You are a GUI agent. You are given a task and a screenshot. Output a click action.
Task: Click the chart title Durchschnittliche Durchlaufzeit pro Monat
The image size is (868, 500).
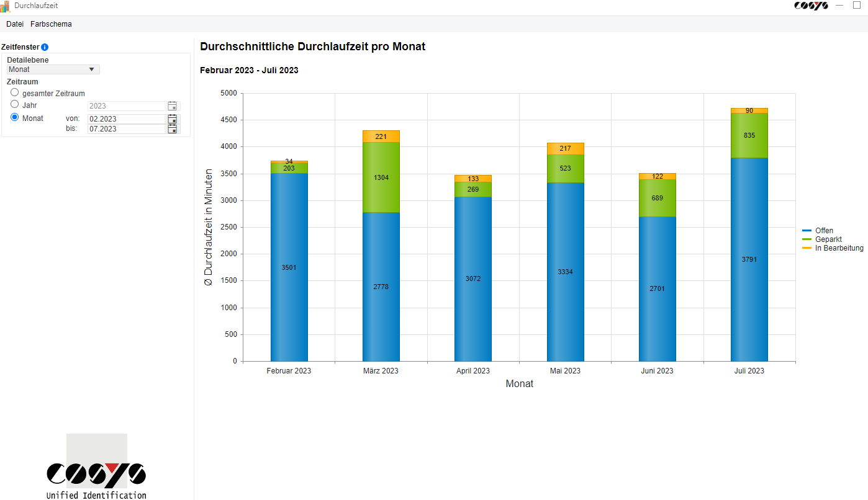tap(312, 47)
